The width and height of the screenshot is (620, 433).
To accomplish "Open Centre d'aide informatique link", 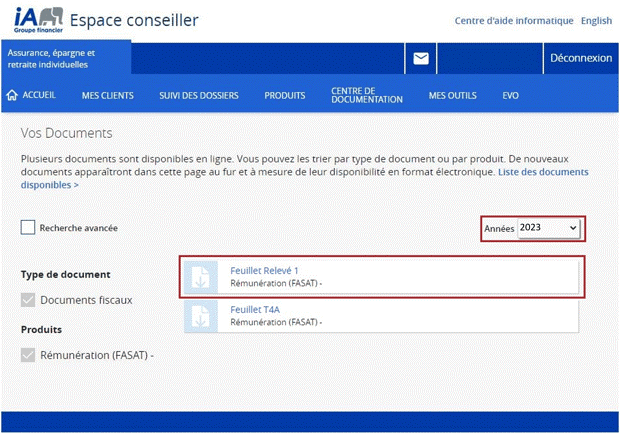I will (514, 21).
